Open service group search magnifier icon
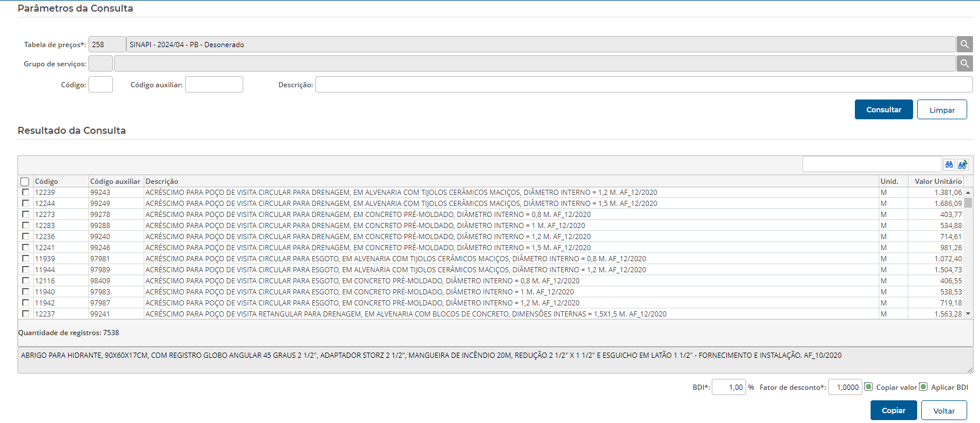The width and height of the screenshot is (980, 423). (x=964, y=63)
